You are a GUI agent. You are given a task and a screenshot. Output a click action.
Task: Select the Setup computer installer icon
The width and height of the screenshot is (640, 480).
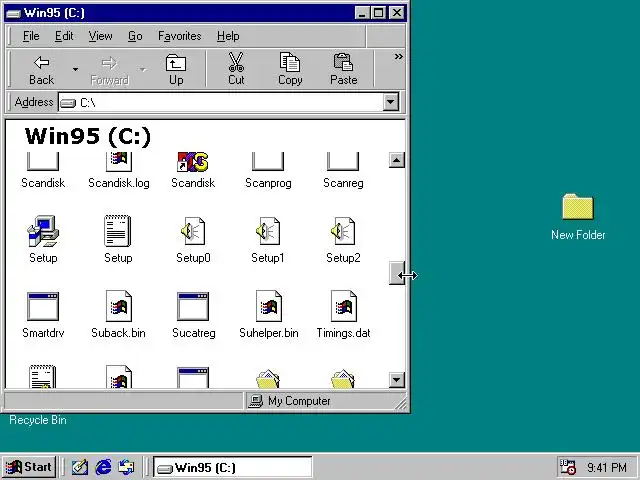(x=43, y=231)
